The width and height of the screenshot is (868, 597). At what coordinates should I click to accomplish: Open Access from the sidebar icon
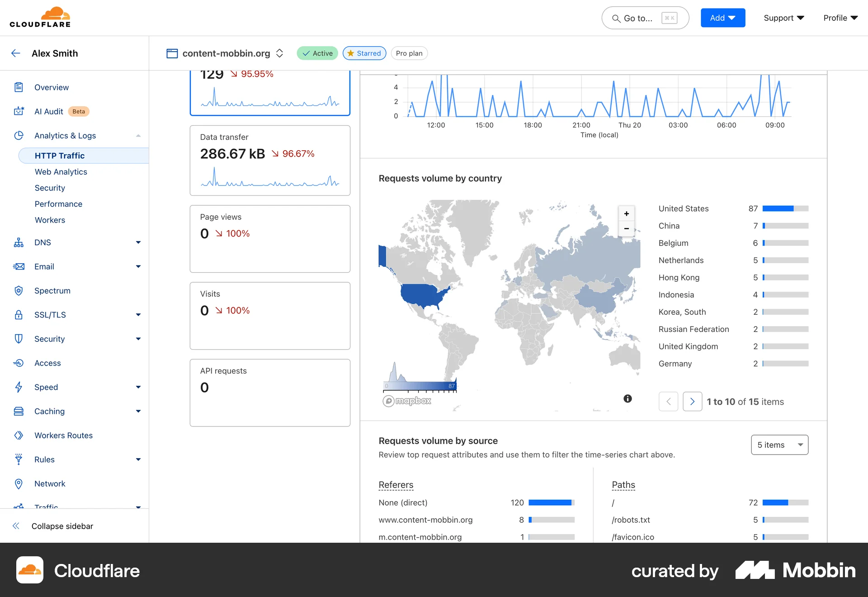coord(19,363)
